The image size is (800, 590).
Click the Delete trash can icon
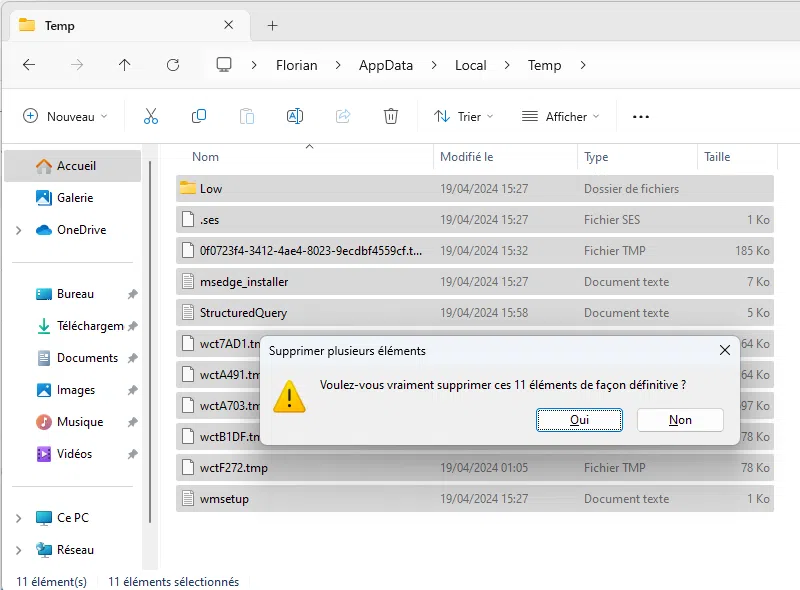tap(391, 116)
